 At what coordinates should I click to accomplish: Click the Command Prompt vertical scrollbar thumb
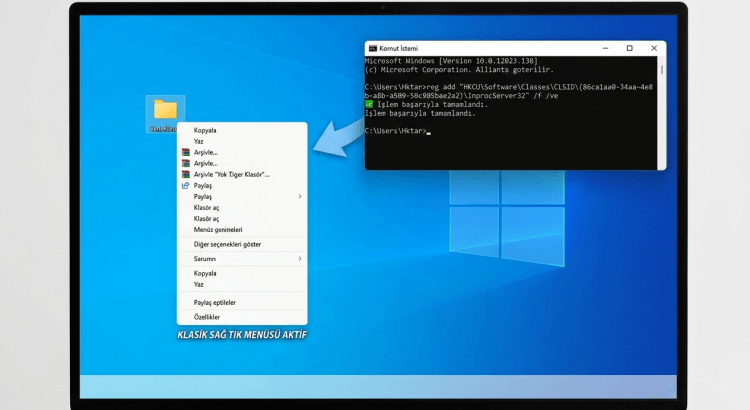pos(662,70)
